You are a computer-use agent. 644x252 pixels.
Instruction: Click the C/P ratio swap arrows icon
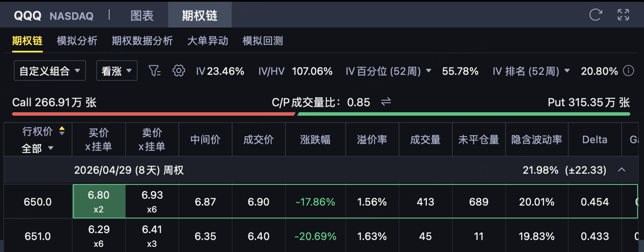386,102
